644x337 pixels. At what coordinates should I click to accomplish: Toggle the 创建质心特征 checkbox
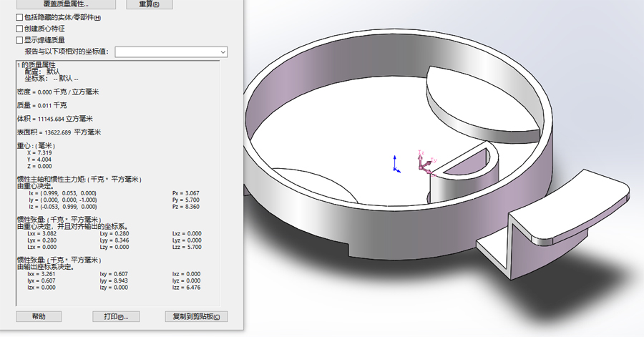(x=19, y=29)
